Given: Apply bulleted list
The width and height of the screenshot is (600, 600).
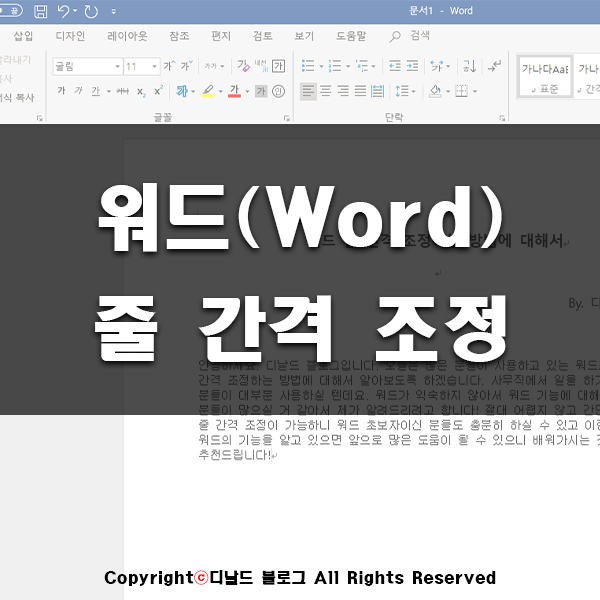Looking at the screenshot, I should click(x=308, y=66).
